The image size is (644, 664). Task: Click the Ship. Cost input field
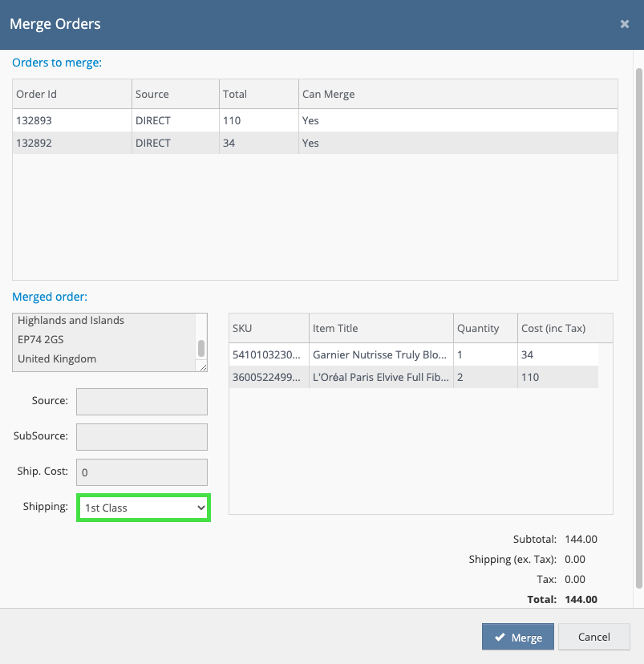pyautogui.click(x=141, y=472)
